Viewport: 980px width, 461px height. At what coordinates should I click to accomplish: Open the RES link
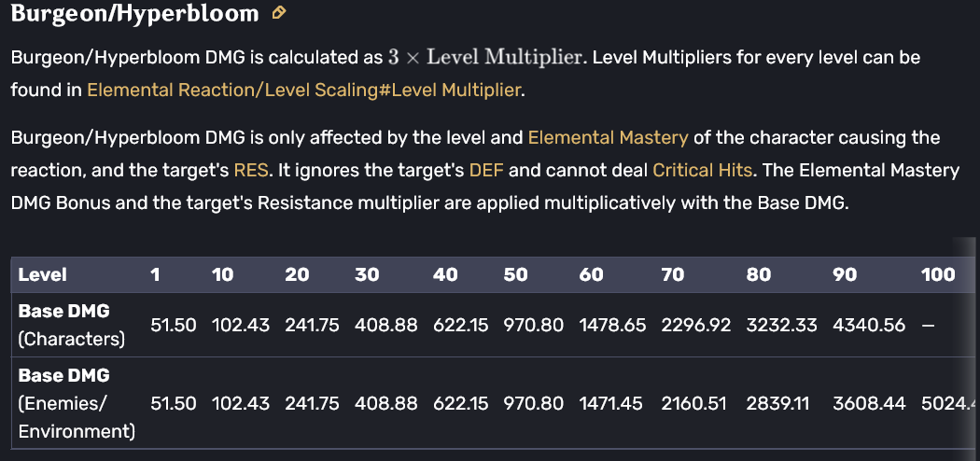click(x=251, y=171)
